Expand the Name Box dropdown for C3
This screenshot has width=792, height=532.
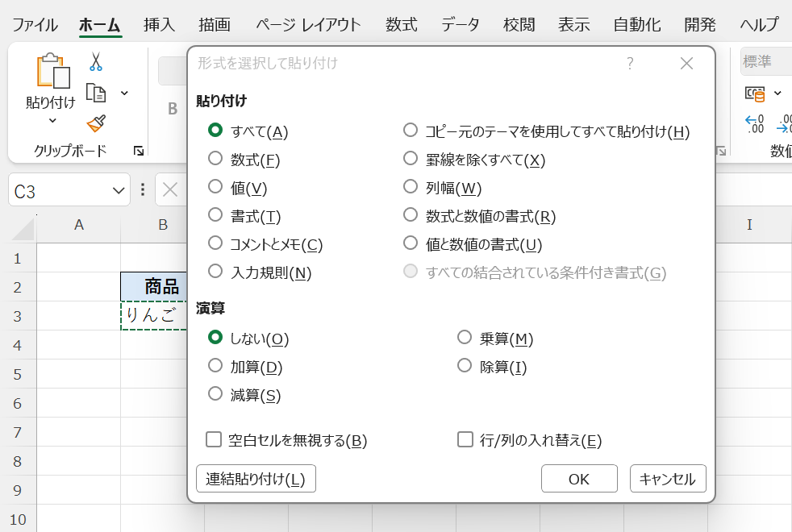point(119,190)
